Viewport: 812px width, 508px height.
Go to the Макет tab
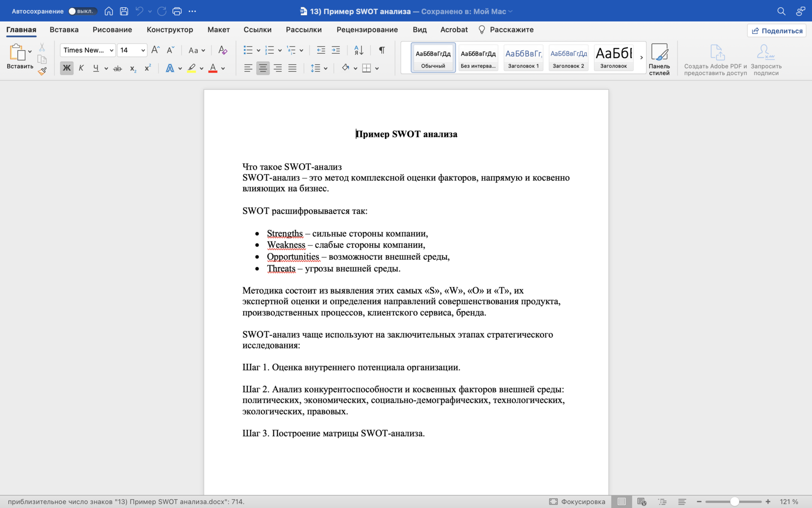click(218, 30)
